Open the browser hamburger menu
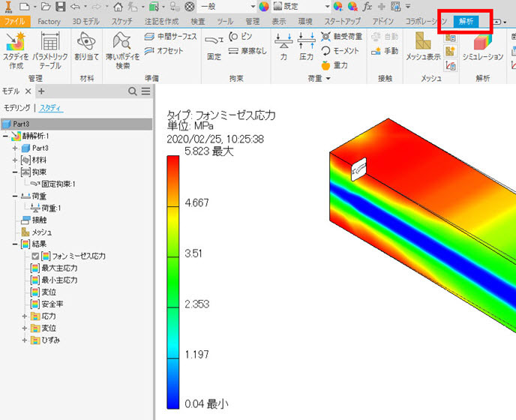 coord(145,91)
